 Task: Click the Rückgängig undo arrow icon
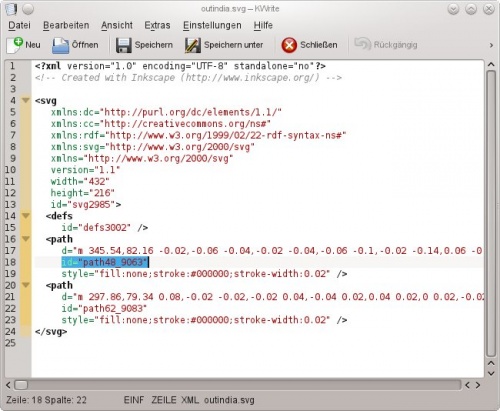click(x=362, y=44)
